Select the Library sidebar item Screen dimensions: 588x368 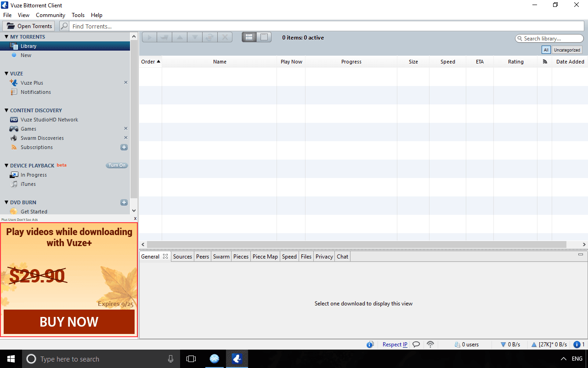tap(65, 46)
